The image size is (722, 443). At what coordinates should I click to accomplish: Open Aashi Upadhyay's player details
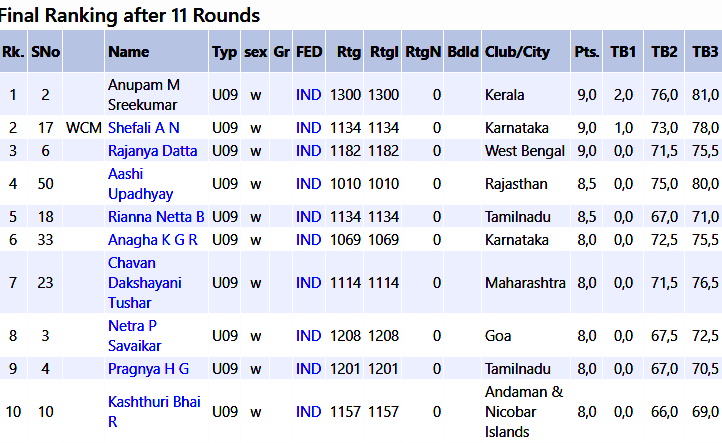tap(140, 184)
